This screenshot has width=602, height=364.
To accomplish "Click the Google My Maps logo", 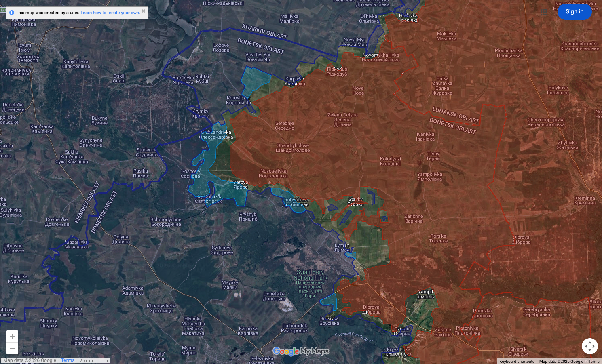I will (x=301, y=351).
